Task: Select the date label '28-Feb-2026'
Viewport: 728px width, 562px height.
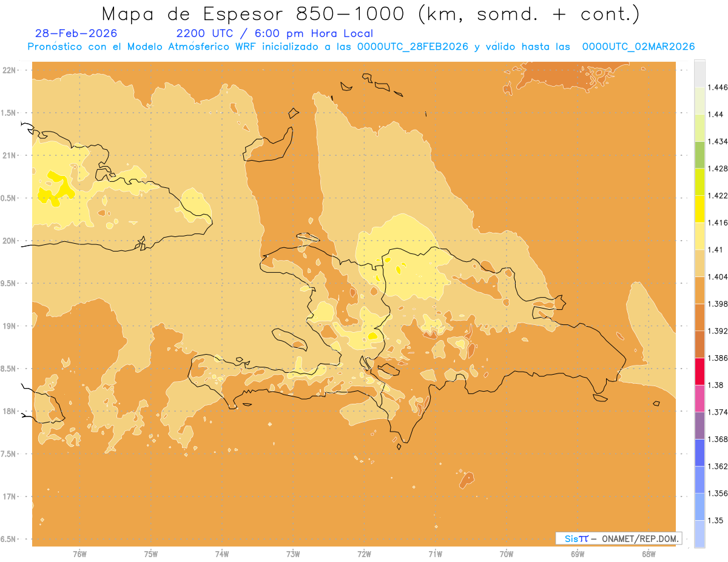Action: click(x=76, y=33)
